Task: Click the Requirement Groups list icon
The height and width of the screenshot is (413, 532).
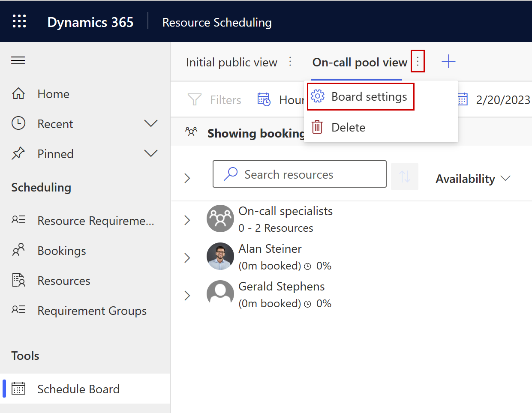Action: coord(18,310)
